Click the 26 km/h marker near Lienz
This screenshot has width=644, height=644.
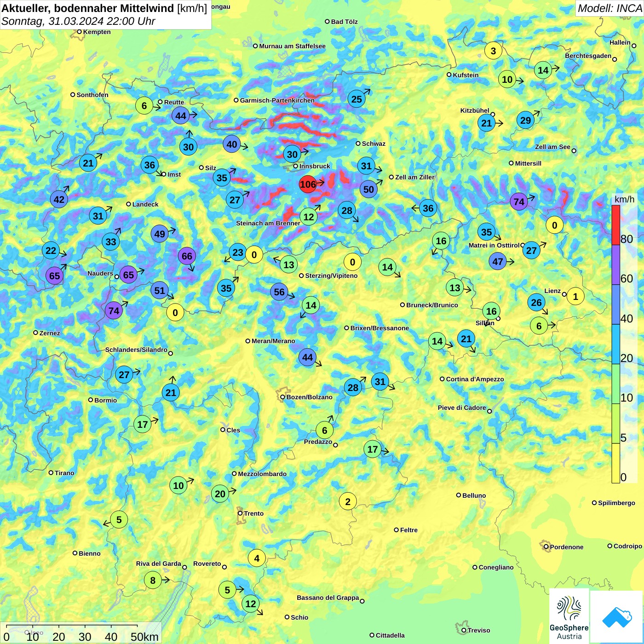pos(536,303)
